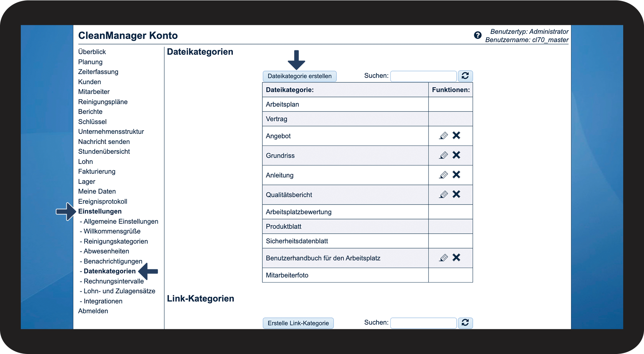The height and width of the screenshot is (354, 644).
Task: Remove the Anleitung category
Action: [x=456, y=175]
